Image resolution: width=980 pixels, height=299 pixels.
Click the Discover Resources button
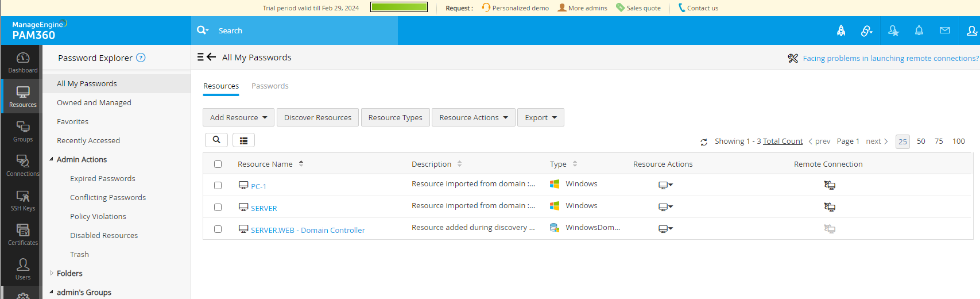tap(317, 117)
